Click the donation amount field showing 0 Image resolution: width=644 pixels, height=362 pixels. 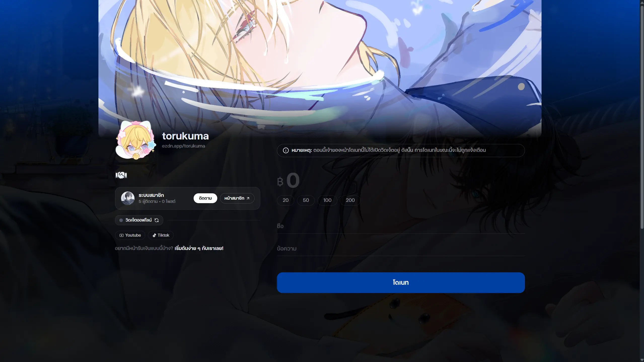pyautogui.click(x=401, y=180)
